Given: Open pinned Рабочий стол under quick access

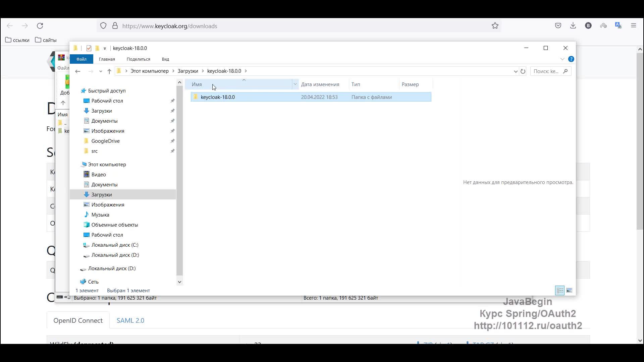Looking at the screenshot, I should tap(107, 101).
